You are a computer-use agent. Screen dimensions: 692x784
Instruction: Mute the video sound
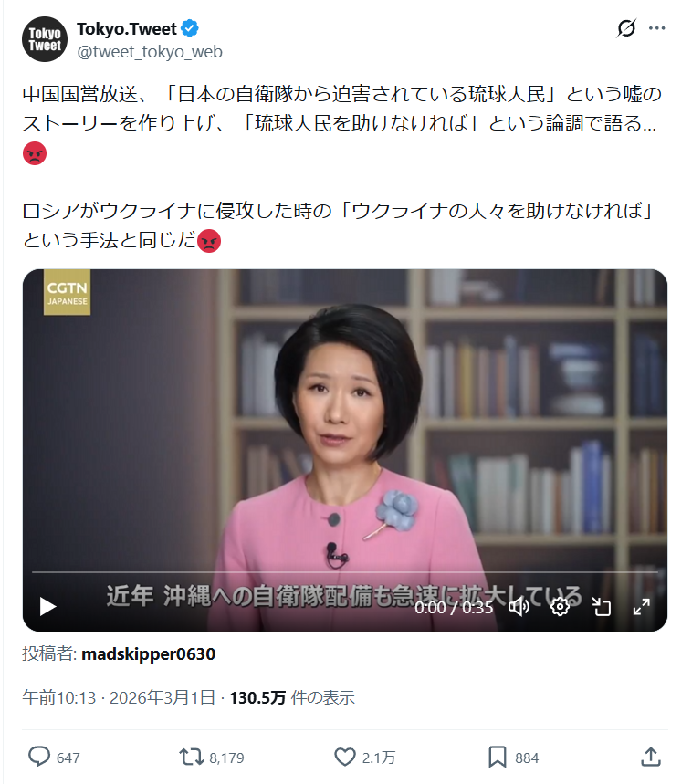click(x=519, y=607)
